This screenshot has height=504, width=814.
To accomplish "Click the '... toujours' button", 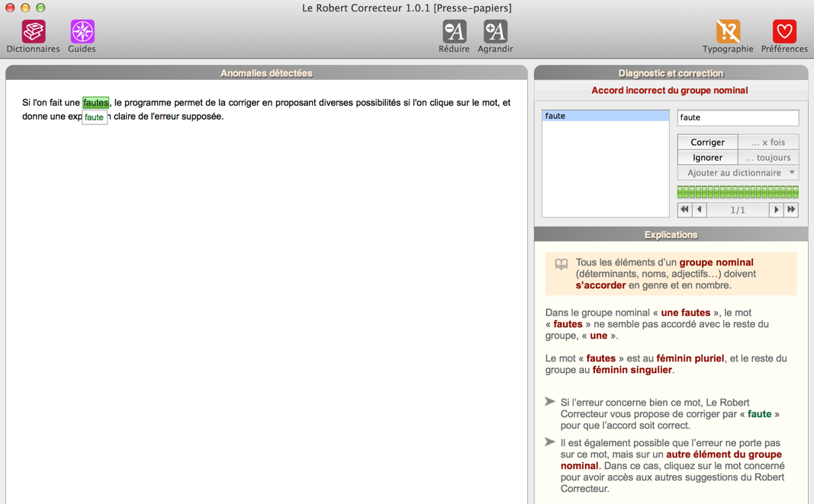I will click(x=768, y=157).
